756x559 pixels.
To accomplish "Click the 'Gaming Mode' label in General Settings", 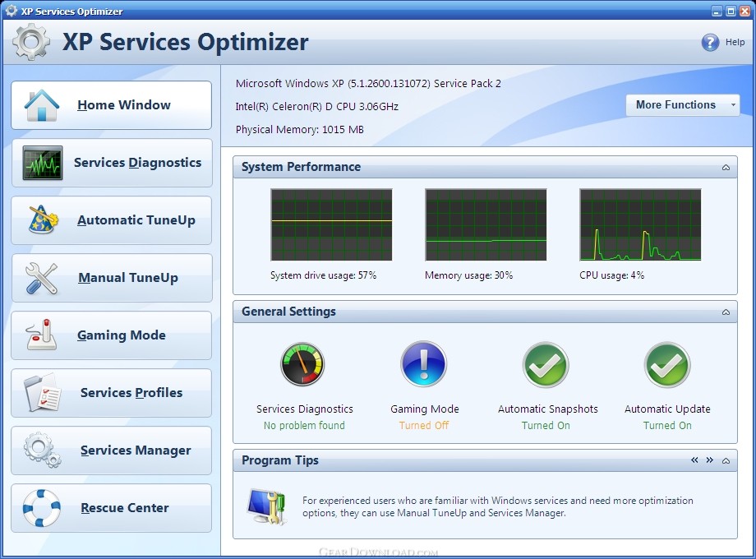I will click(425, 409).
